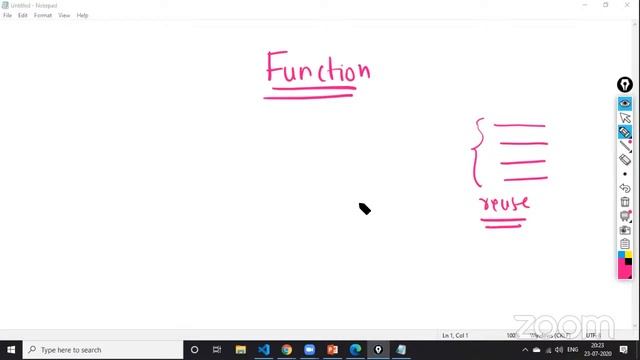Select the highlighter tool in the pen toolbar
The image size is (640, 360).
(624, 132)
